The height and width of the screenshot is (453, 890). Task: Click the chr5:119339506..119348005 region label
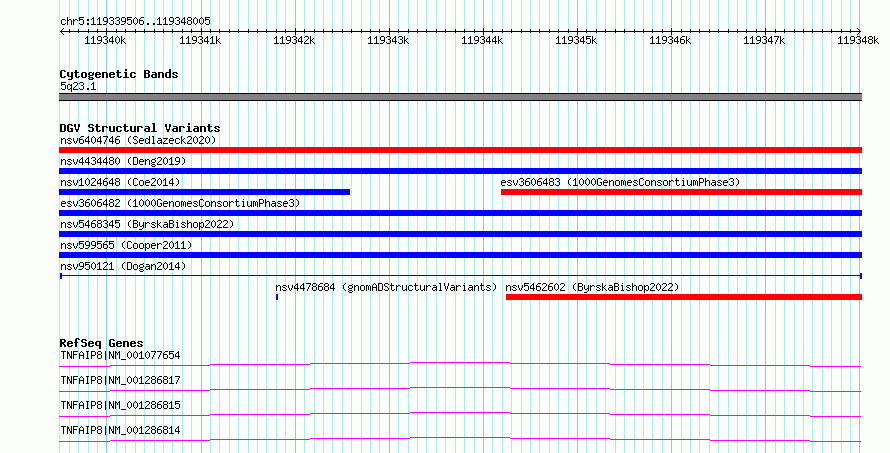point(135,21)
